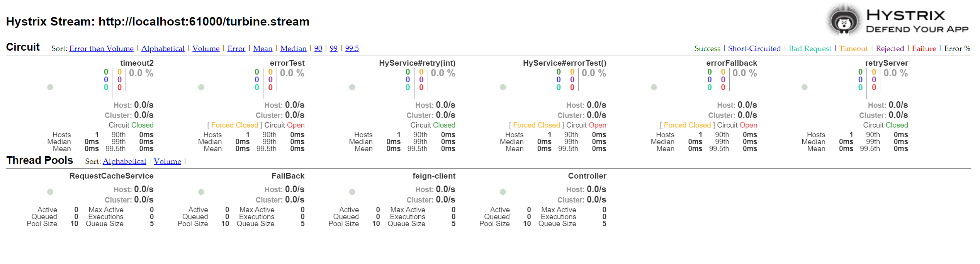Sort circuits by Error then Volume
Screen dimensions: 980x264
pyautogui.click(x=101, y=49)
